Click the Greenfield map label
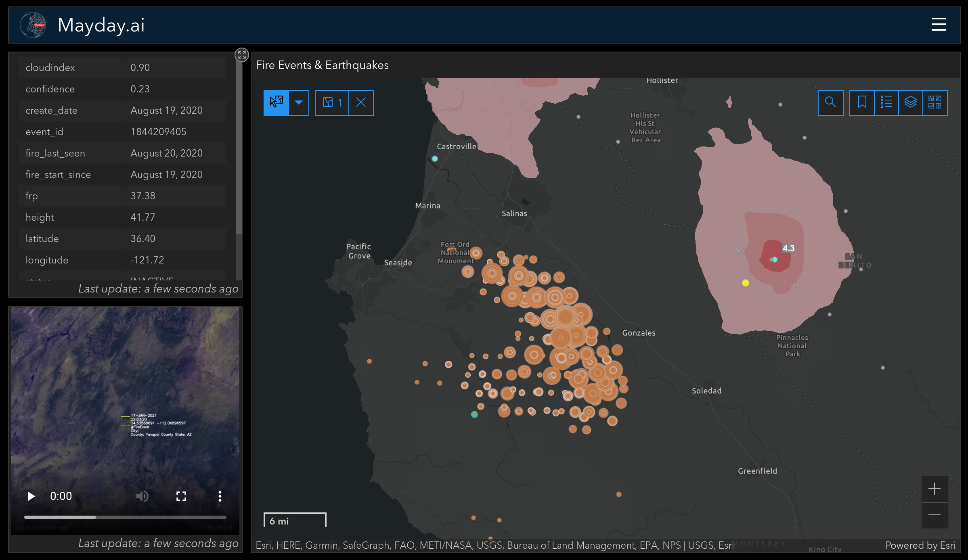Screen dimensions: 968x560 [x=757, y=471]
